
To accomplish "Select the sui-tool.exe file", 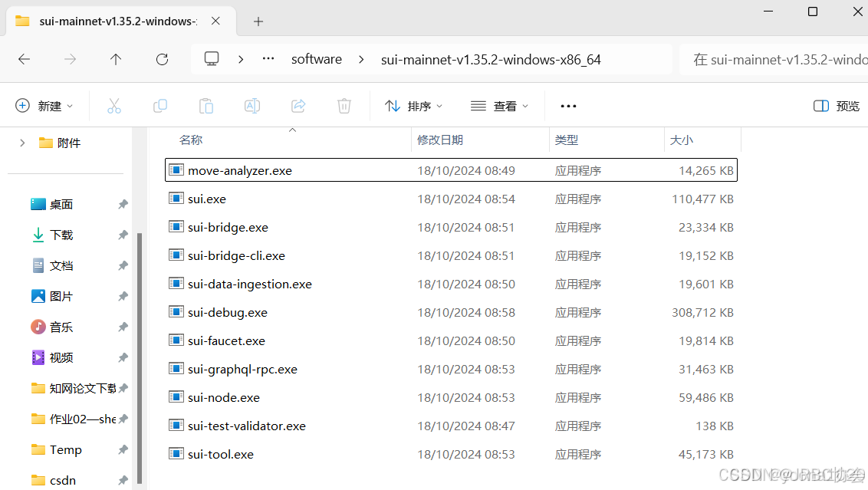I will [x=451, y=454].
